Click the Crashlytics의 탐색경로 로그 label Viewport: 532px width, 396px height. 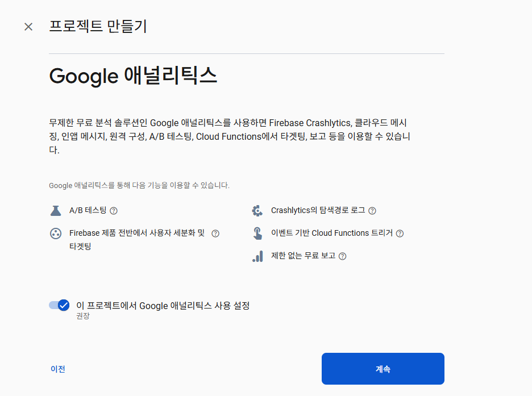click(x=318, y=210)
